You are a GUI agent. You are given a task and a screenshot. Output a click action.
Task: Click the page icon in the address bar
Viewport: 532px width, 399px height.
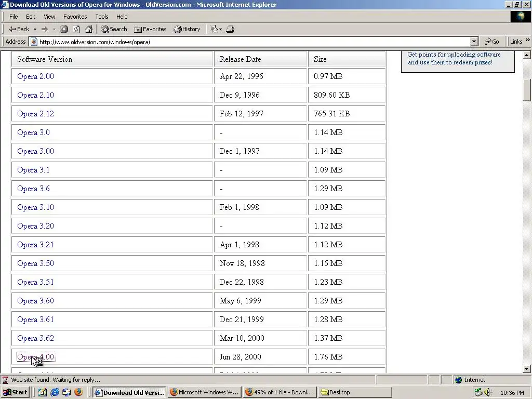click(34, 42)
